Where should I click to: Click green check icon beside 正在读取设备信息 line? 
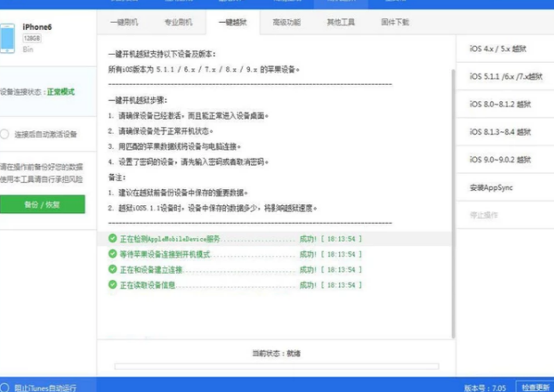112,284
